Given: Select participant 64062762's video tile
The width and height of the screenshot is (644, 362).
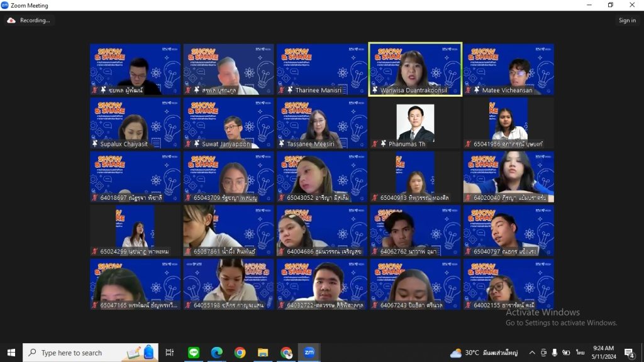Looking at the screenshot, I should click(x=415, y=231).
